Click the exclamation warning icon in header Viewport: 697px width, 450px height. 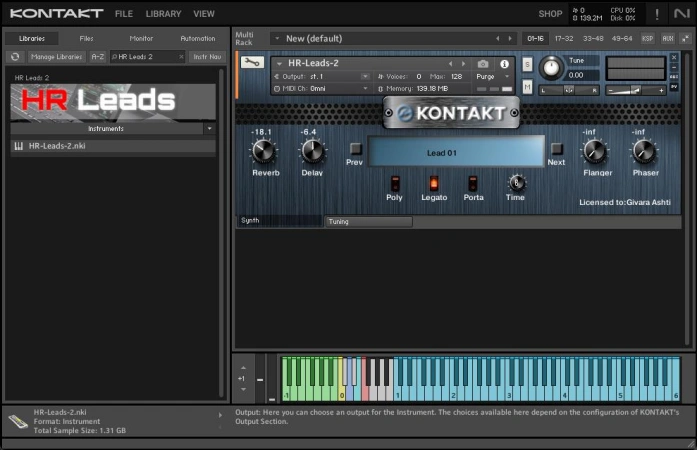coord(656,14)
